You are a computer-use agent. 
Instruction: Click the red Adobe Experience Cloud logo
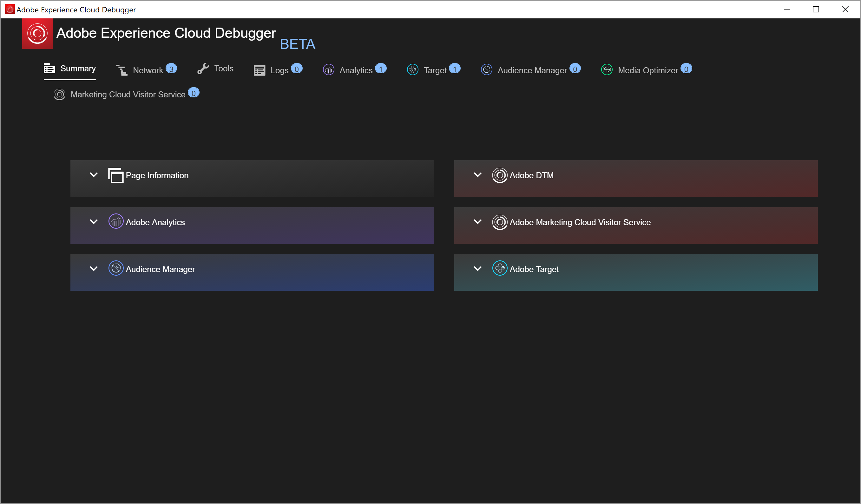pyautogui.click(x=37, y=34)
